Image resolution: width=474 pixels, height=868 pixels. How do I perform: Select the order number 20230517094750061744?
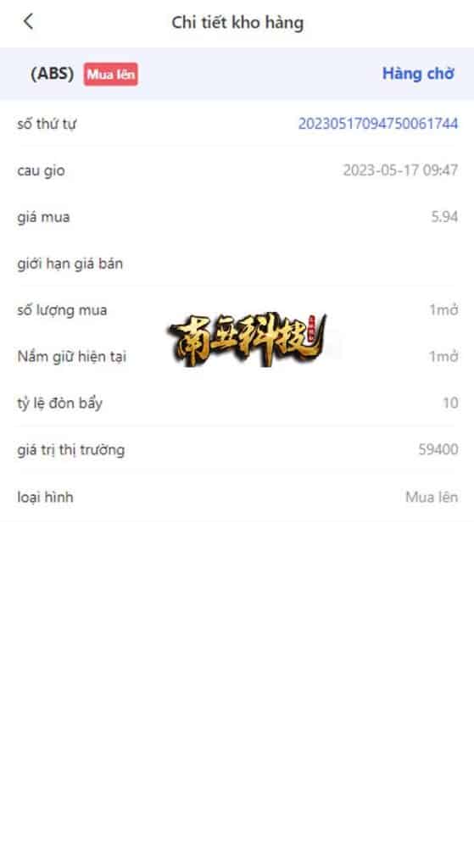click(x=377, y=124)
